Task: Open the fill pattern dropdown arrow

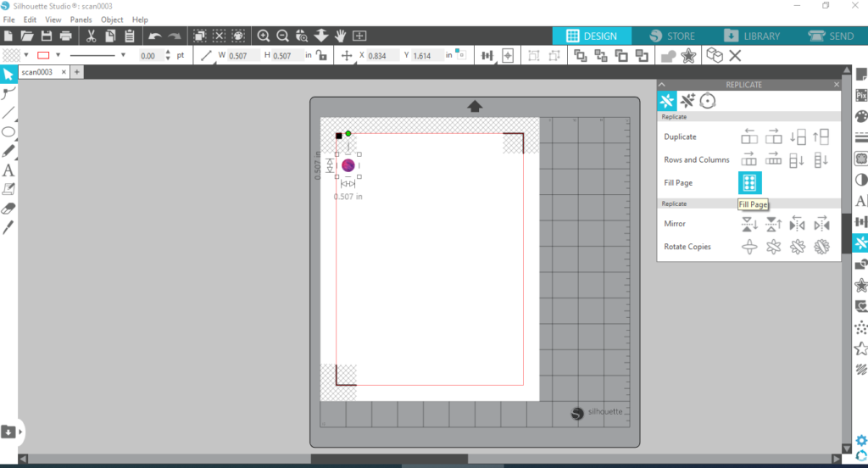Action: coord(24,55)
